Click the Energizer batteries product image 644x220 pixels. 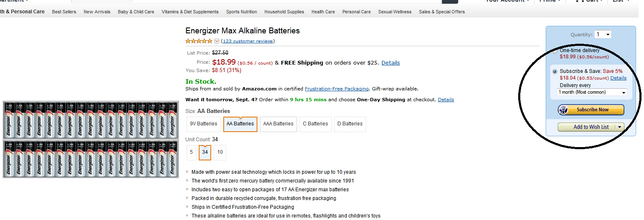tap(91, 140)
